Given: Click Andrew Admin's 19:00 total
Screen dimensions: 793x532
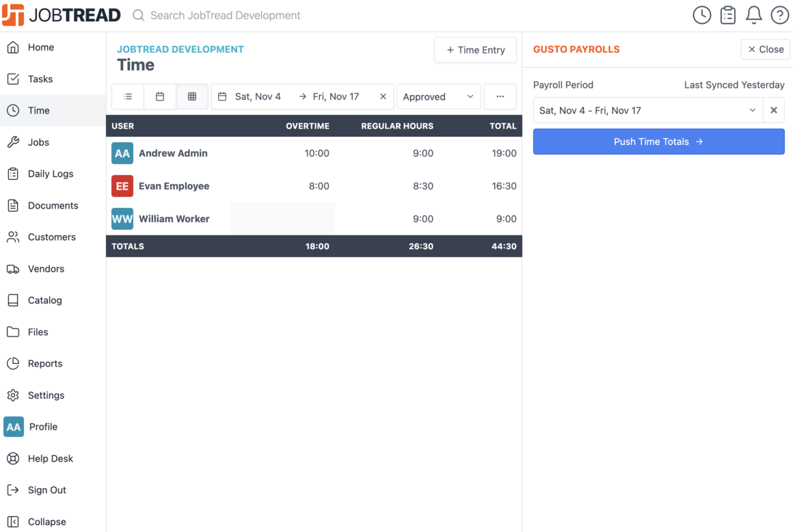Looking at the screenshot, I should pos(505,153).
